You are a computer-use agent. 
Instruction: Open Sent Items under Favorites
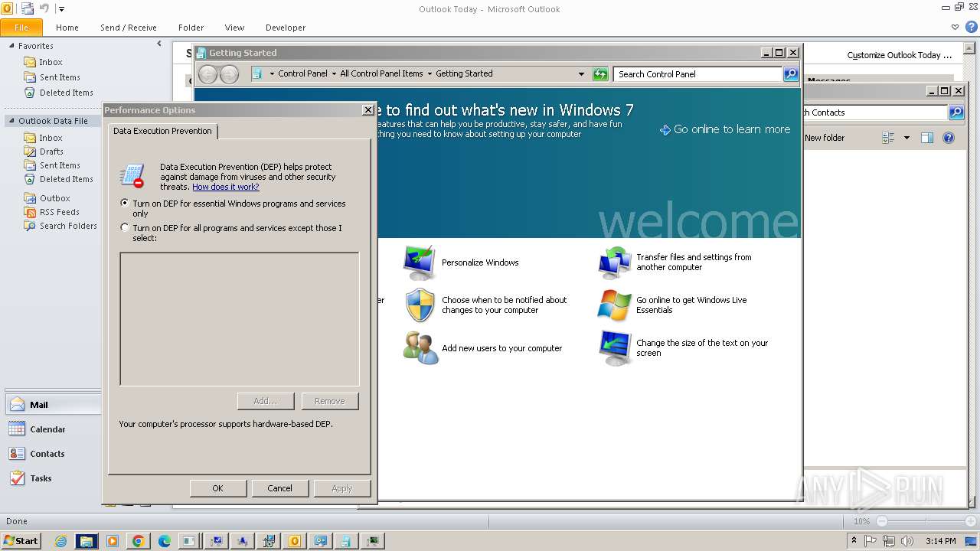tap(60, 77)
